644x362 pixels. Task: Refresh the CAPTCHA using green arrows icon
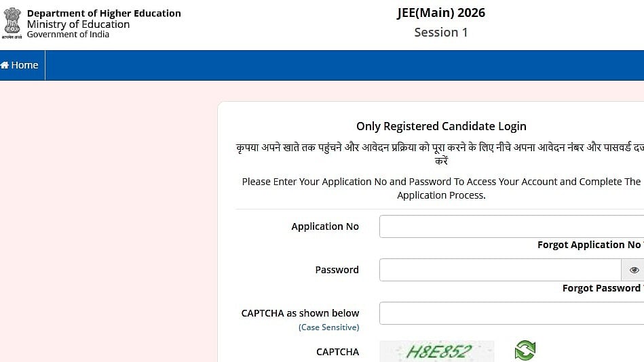[525, 350]
